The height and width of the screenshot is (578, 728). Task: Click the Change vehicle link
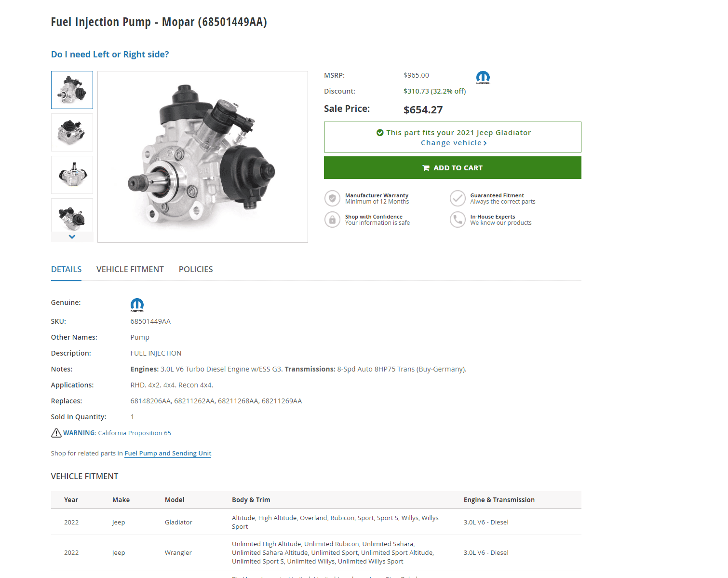[454, 143]
